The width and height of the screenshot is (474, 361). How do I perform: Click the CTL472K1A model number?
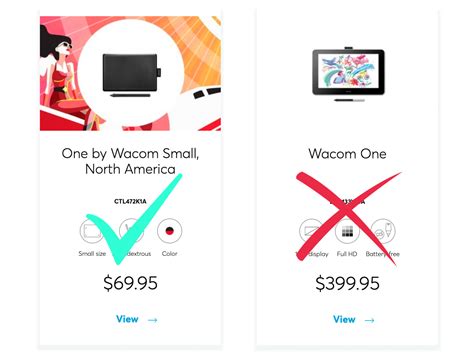tap(130, 201)
